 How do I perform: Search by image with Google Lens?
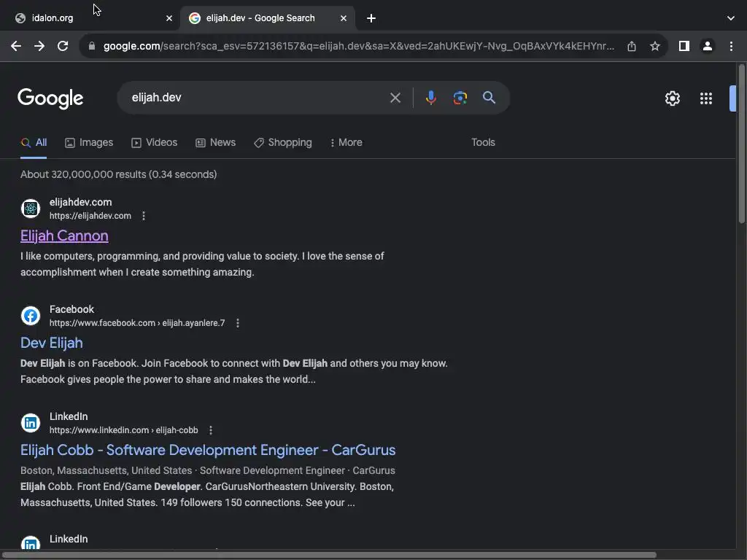460,98
